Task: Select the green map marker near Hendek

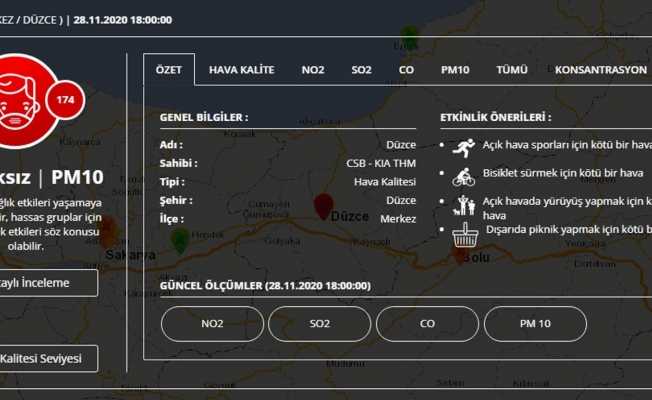Action: pos(179,239)
